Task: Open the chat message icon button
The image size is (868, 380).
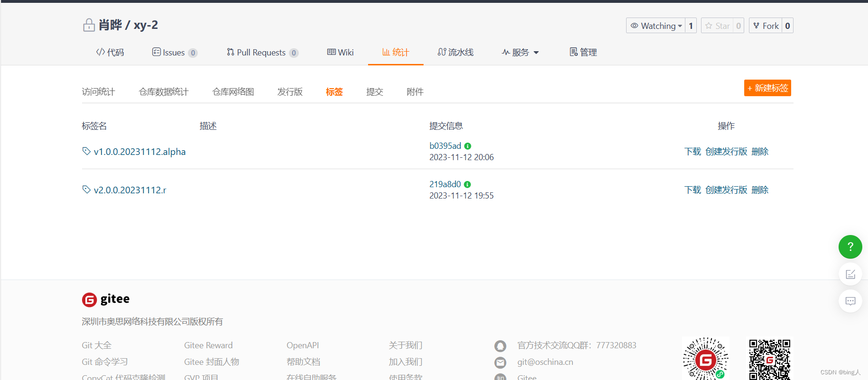Action: [850, 301]
